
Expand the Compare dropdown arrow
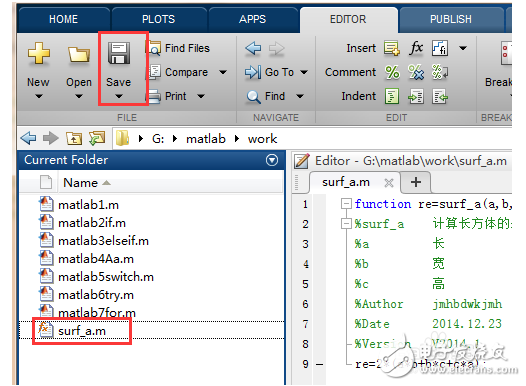pyautogui.click(x=223, y=72)
